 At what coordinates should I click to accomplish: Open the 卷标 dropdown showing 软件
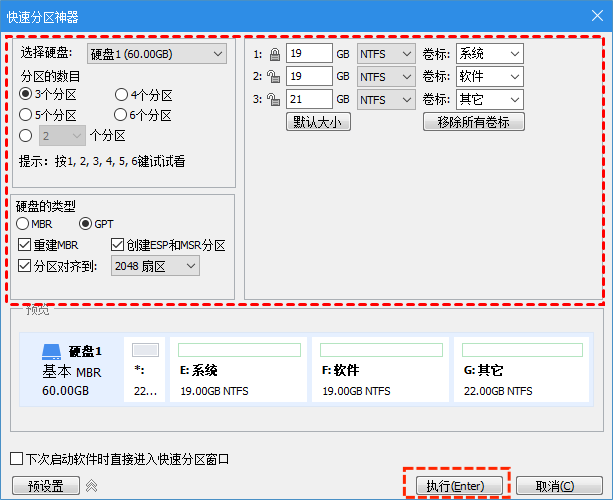point(488,76)
